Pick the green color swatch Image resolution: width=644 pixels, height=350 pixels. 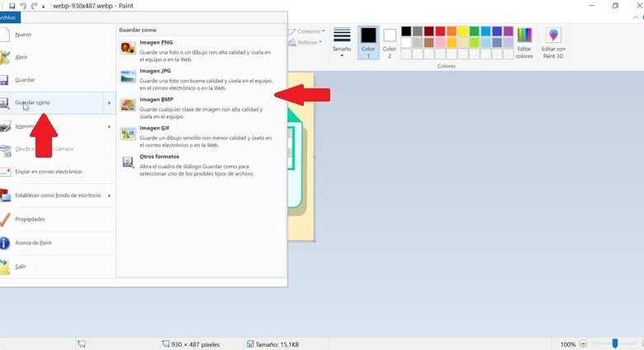[x=475, y=31]
